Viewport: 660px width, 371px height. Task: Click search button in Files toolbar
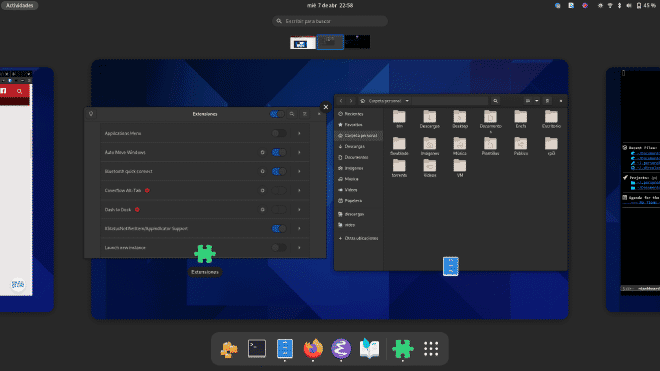coord(495,101)
